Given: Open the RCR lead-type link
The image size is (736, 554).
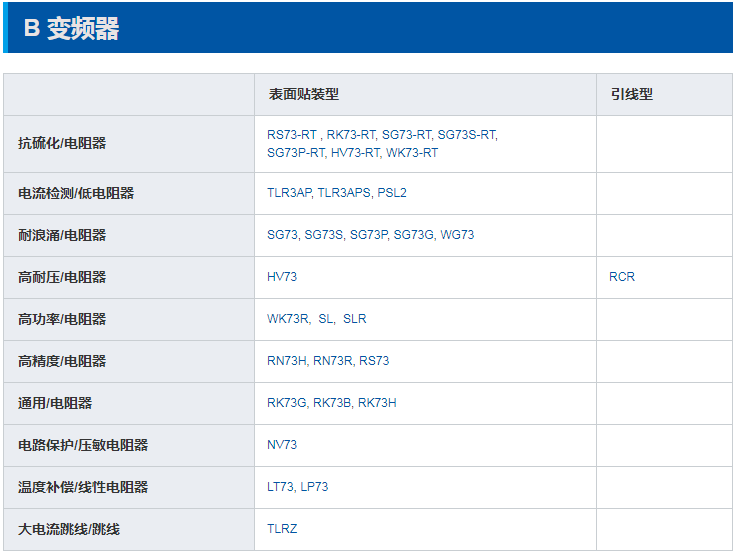Looking at the screenshot, I should (622, 277).
